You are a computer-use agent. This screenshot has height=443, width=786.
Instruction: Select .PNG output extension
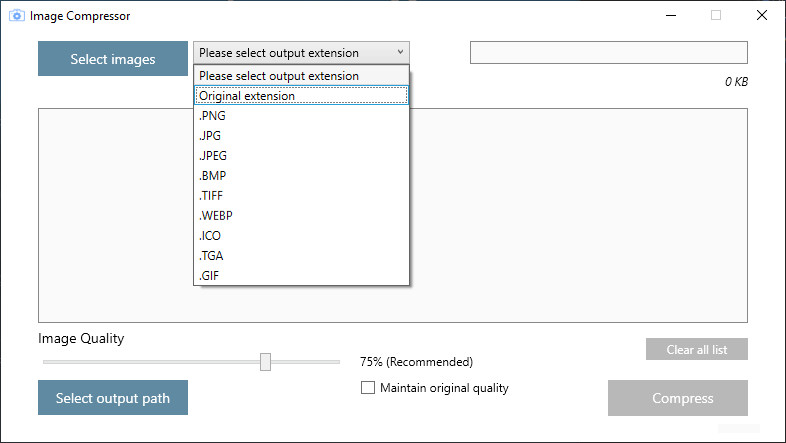pos(301,116)
